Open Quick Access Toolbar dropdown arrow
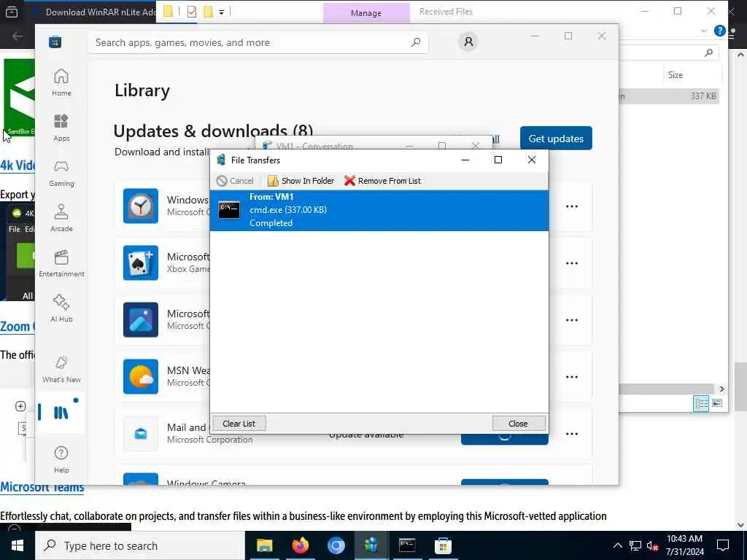This screenshot has width=747, height=560. [x=222, y=12]
